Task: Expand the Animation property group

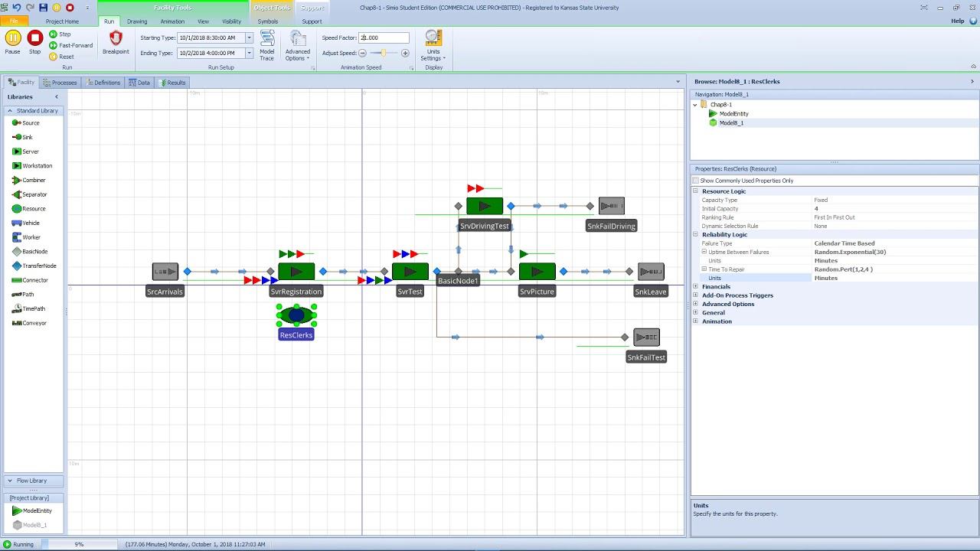Action: (x=696, y=321)
